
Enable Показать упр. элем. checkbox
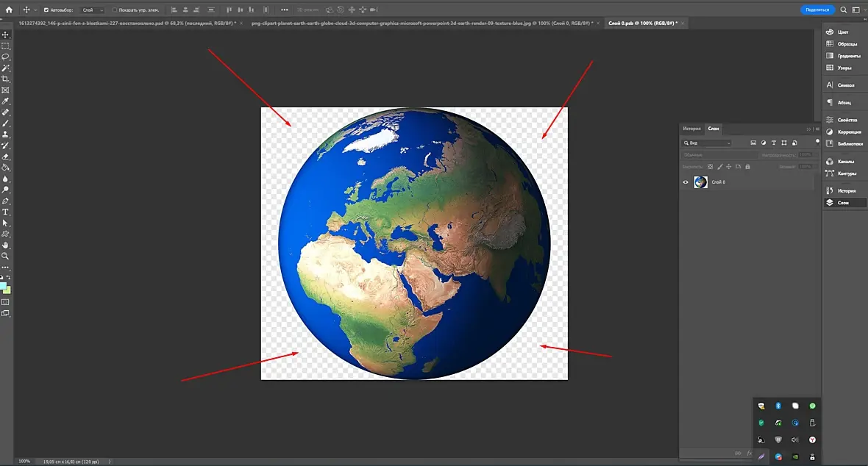coord(114,10)
